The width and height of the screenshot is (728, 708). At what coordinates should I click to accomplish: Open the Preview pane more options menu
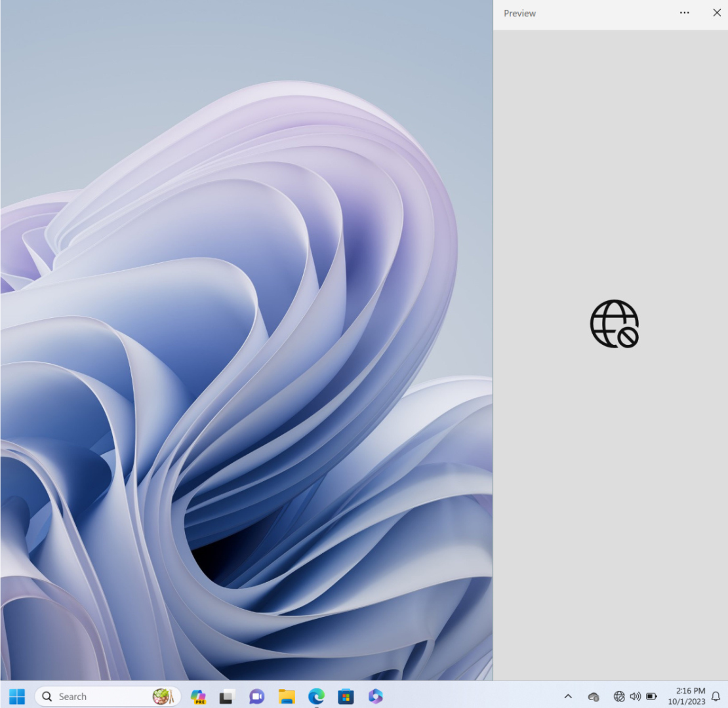coord(684,13)
